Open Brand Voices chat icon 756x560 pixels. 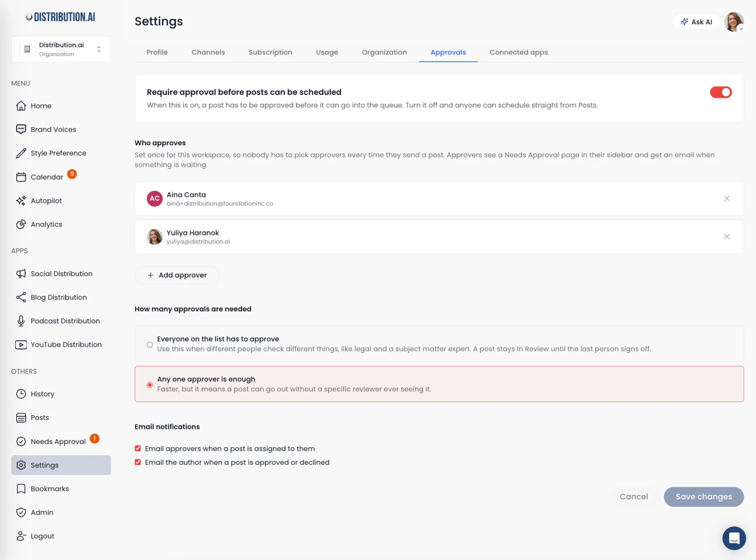tap(21, 129)
